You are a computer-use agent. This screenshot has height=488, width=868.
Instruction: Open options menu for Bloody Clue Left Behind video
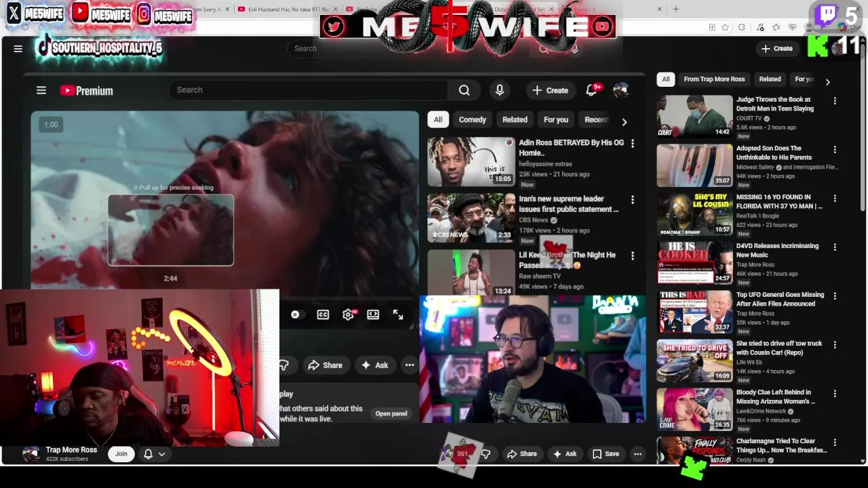[x=835, y=394]
